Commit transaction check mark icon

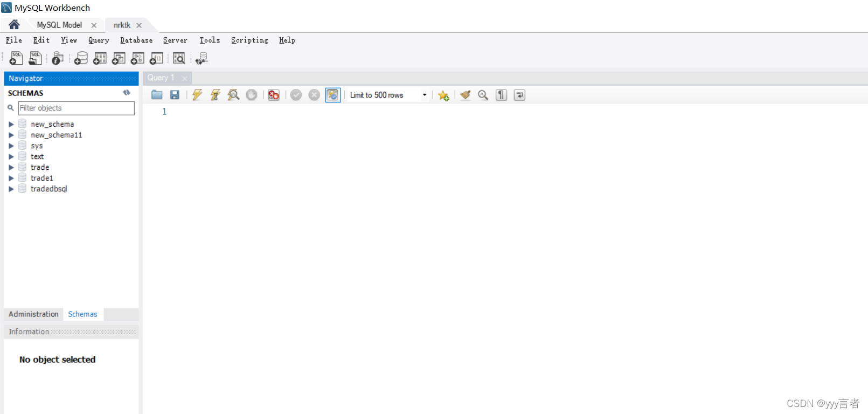tap(296, 95)
